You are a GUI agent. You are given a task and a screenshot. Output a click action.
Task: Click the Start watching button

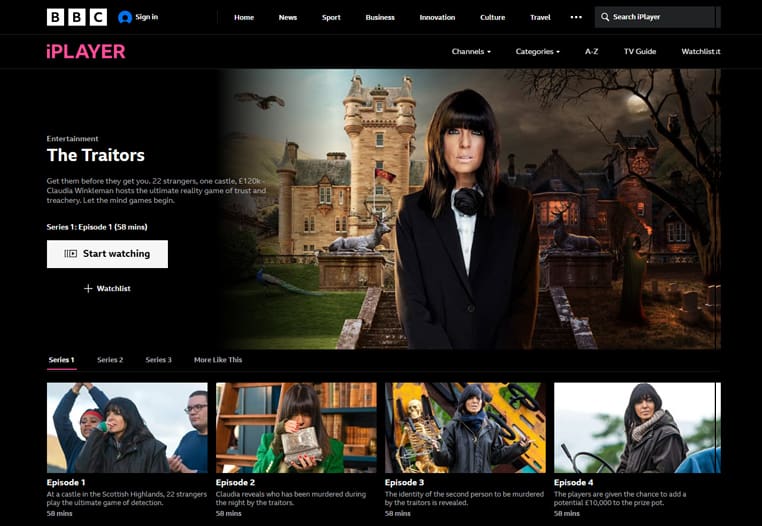click(107, 254)
